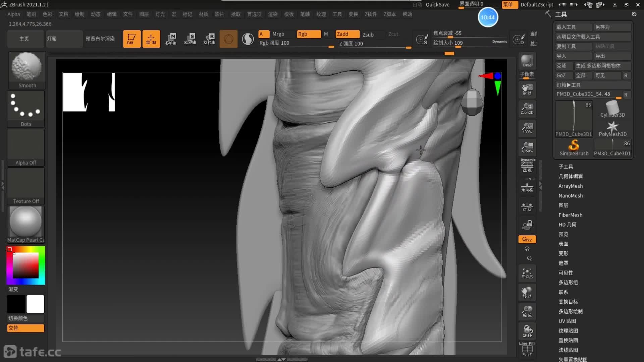
Task: Toggle the Dynamic perspective icon
Action: pyautogui.click(x=527, y=166)
